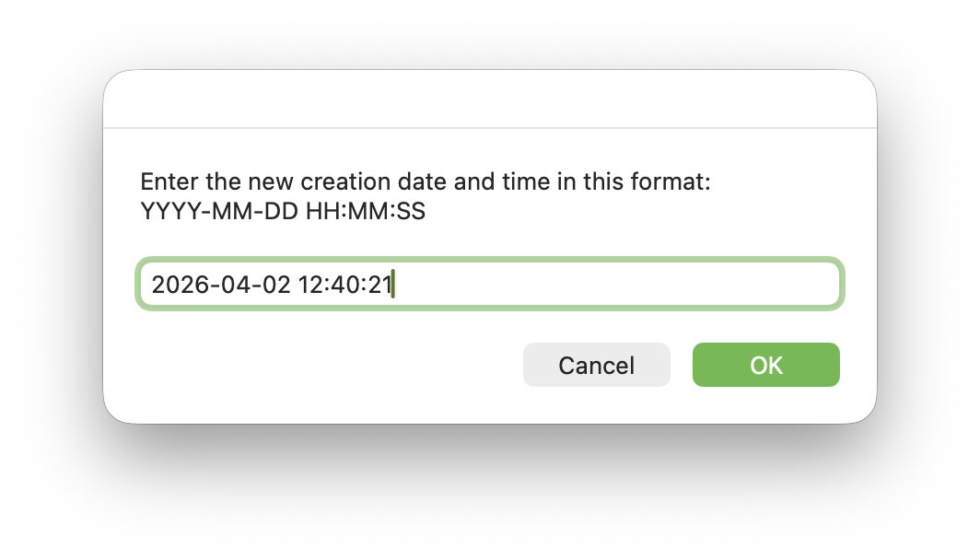Screen dimensions: 980x560
Task: Click the seconds "21" in the time value
Action: pos(379,286)
